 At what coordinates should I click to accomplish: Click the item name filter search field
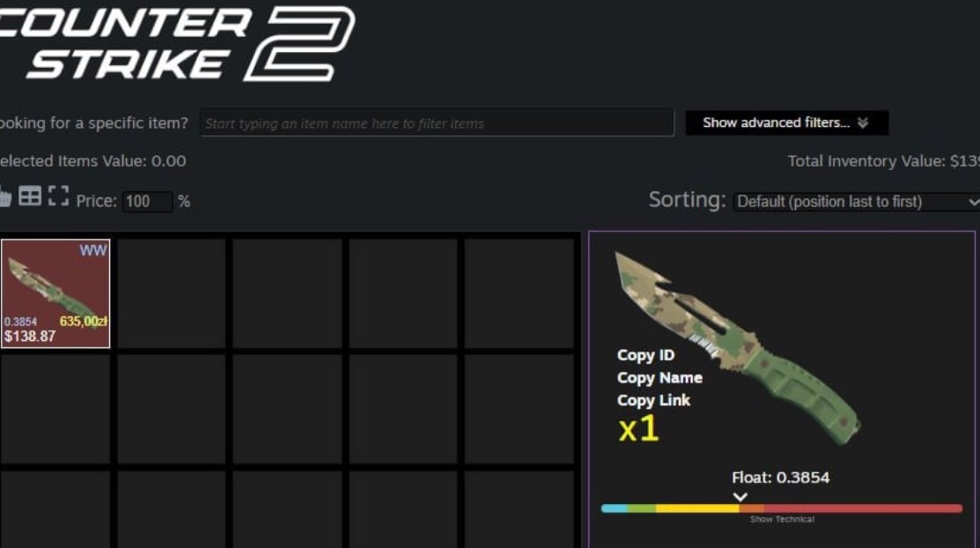437,122
